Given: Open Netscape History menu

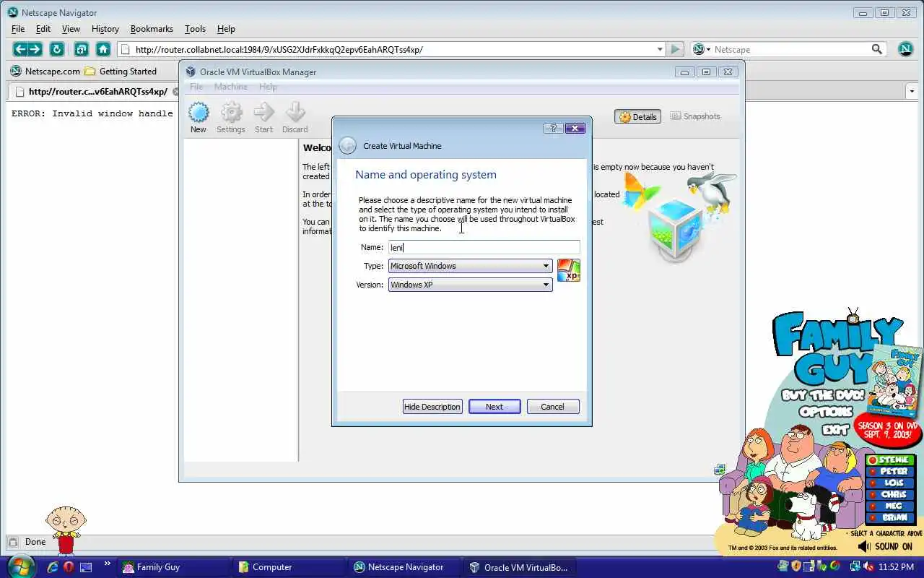Looking at the screenshot, I should [105, 29].
